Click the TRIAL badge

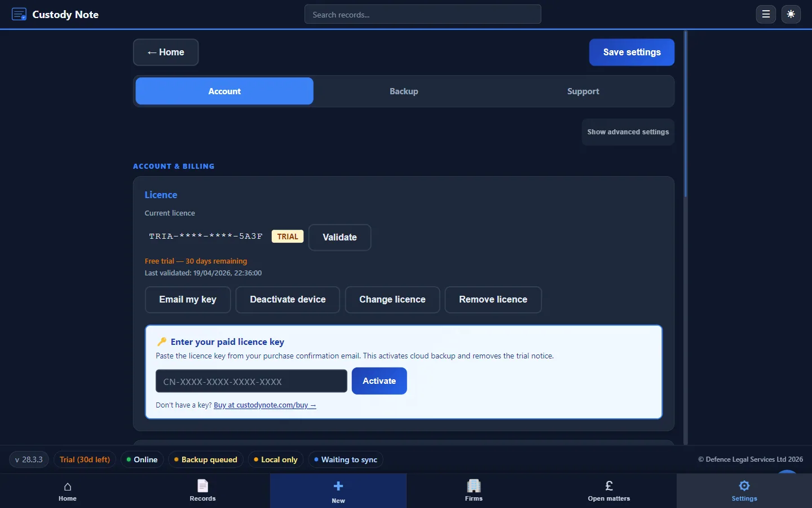[x=288, y=237]
